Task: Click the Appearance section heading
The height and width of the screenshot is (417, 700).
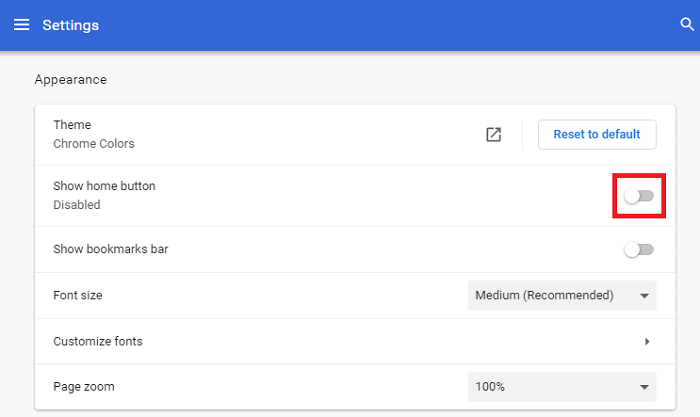Action: (70, 79)
